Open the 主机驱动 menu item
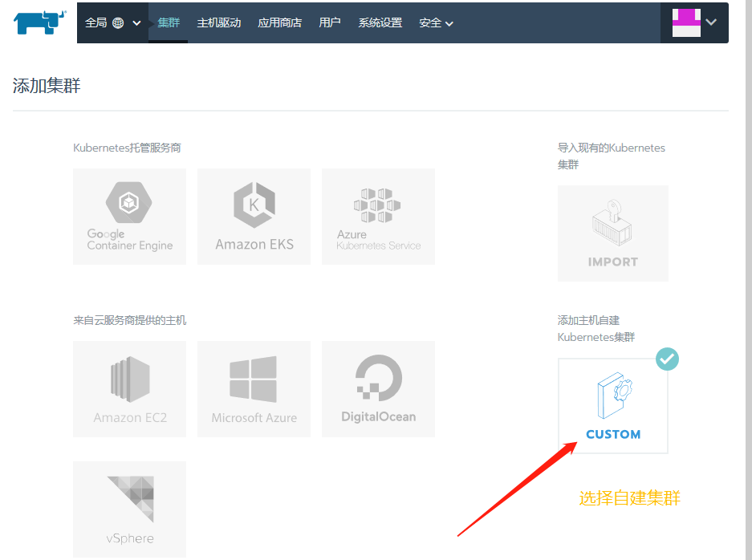 218,22
